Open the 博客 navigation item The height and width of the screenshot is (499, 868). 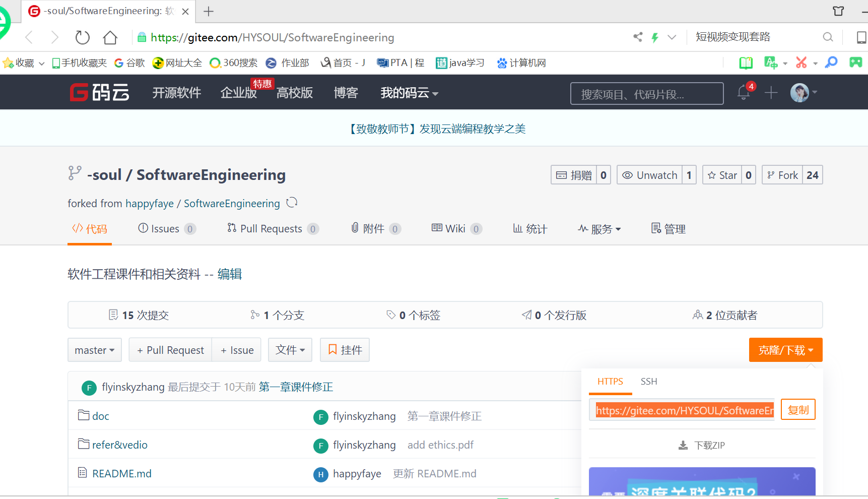tap(346, 93)
